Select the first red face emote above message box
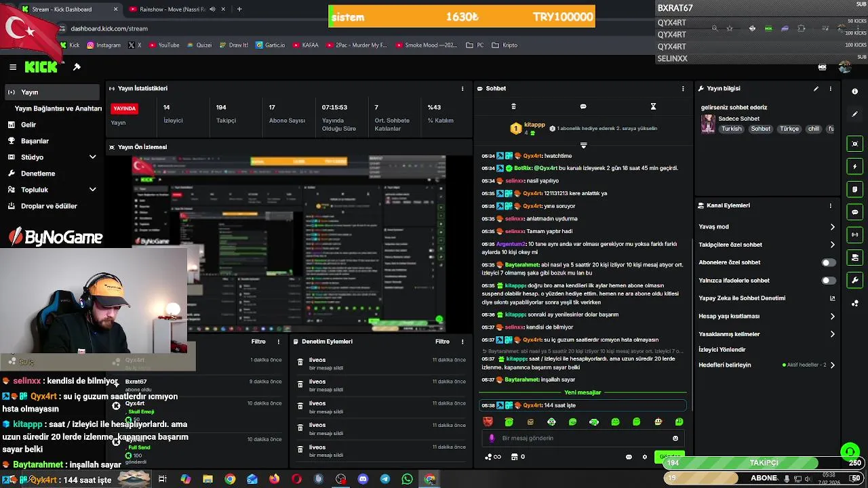This screenshot has height=488, width=868. coord(488,422)
